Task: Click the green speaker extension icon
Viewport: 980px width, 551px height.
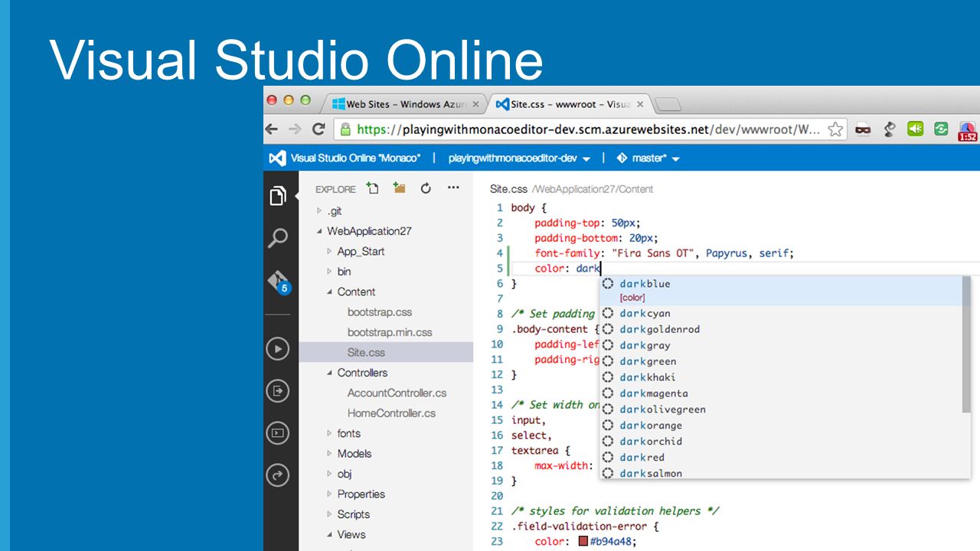Action: click(x=916, y=129)
